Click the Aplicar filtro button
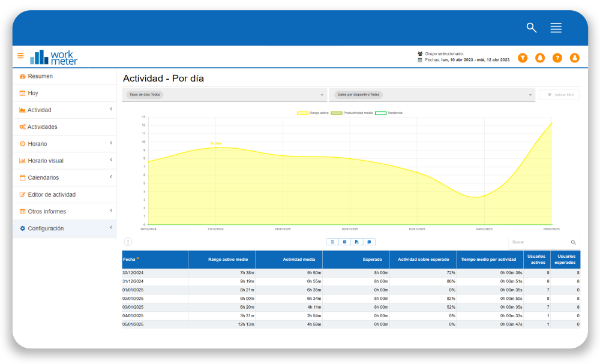 point(559,95)
